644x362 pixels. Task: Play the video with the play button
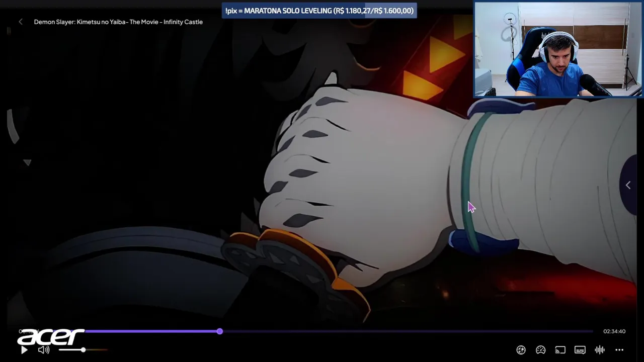point(24,350)
